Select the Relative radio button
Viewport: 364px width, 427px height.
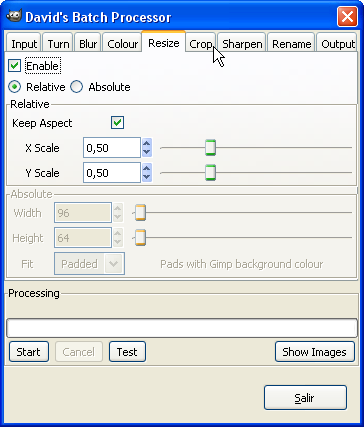tap(14, 87)
